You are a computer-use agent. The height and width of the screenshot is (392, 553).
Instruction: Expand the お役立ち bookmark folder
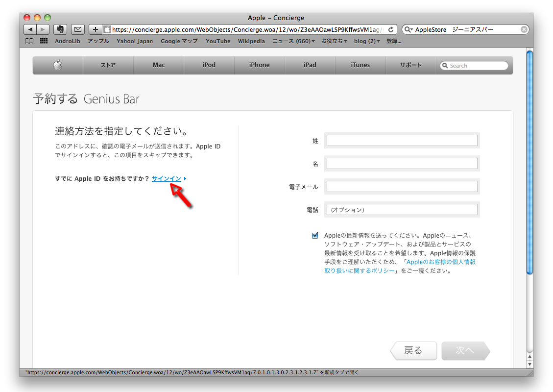coord(334,41)
